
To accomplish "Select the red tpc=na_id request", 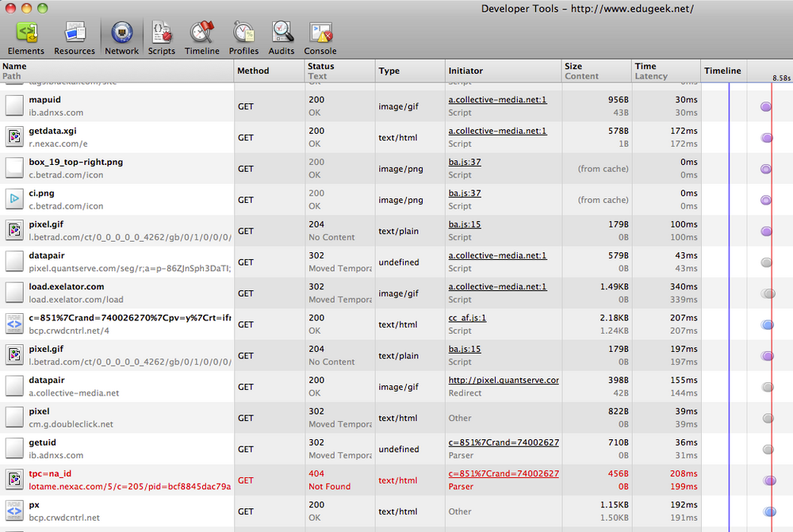I will [50, 474].
